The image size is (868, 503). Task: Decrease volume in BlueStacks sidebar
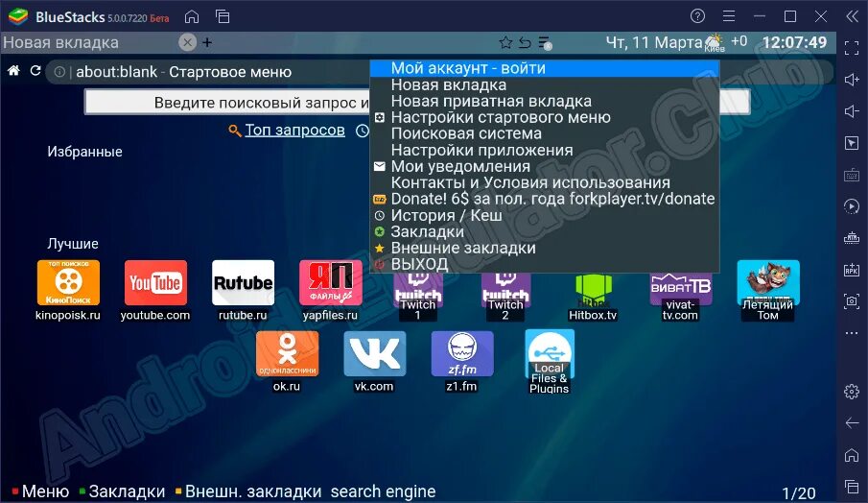coord(852,111)
